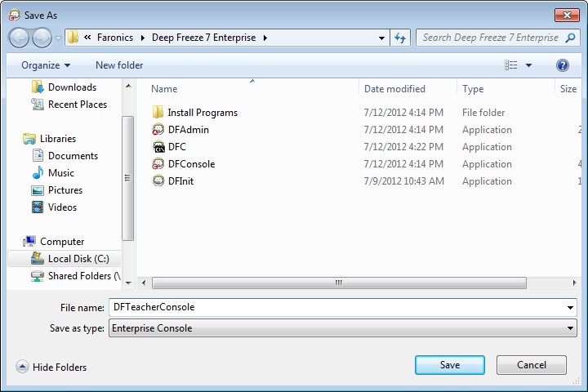Click the Faronics breadcrumb in address bar

[x=115, y=38]
